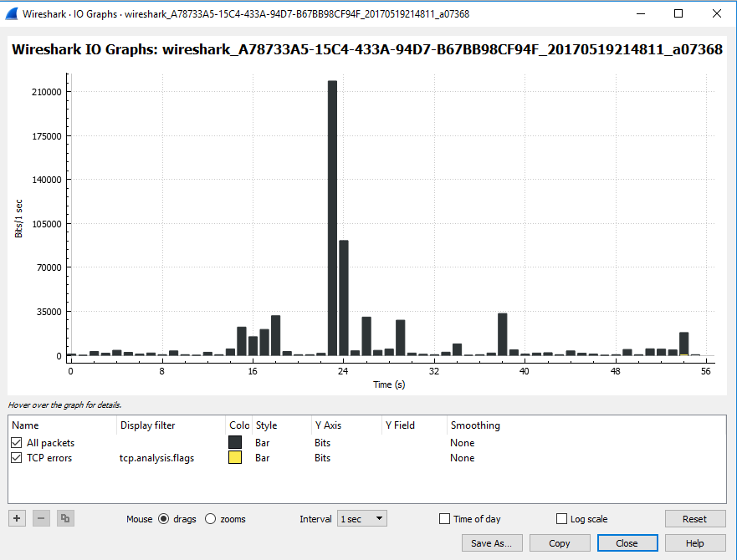
Task: Remove the selected graph with the minus button
Action: pyautogui.click(x=41, y=519)
